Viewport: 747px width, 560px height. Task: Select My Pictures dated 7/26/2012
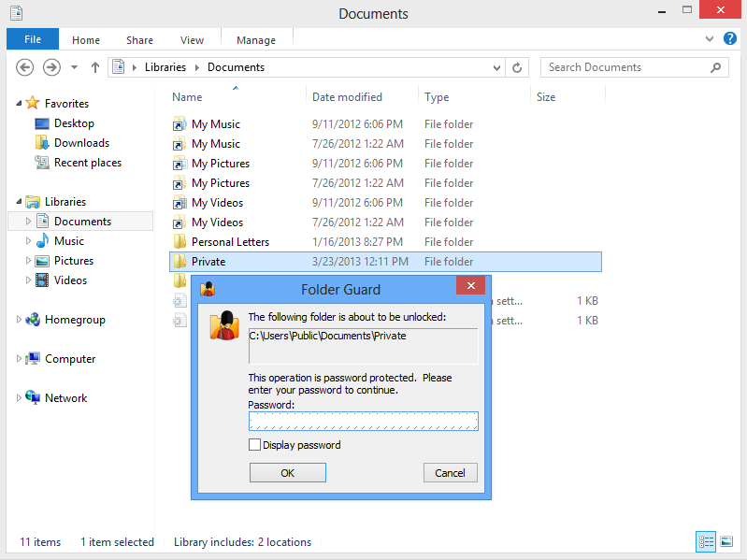(x=385, y=183)
